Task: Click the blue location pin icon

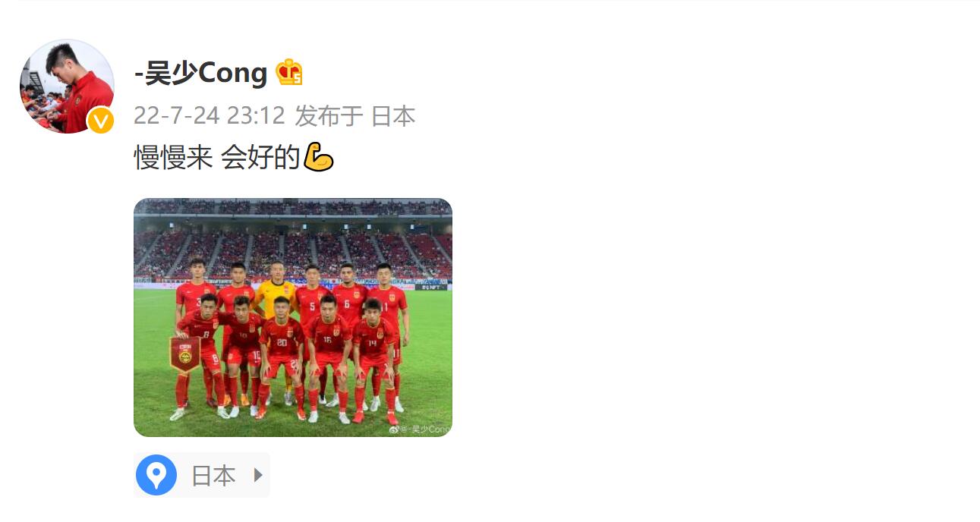Action: pos(156,475)
